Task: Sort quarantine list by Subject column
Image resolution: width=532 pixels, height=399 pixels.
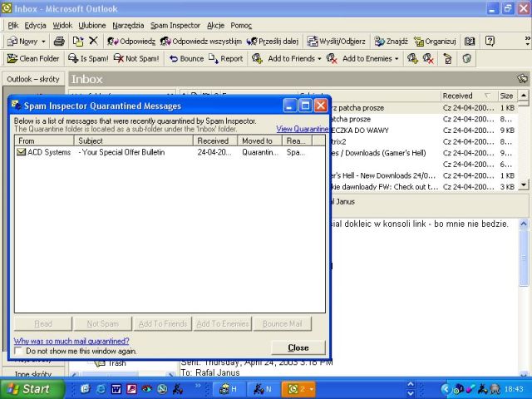Action: (x=133, y=140)
